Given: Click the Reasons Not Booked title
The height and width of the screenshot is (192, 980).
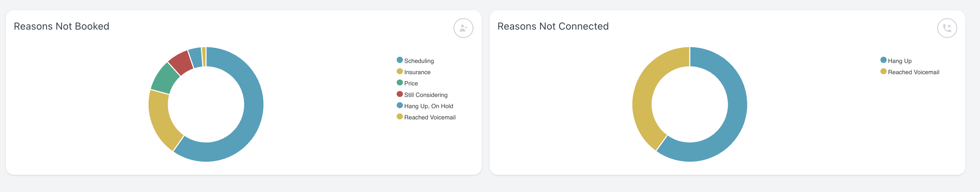Looking at the screenshot, I should [62, 26].
